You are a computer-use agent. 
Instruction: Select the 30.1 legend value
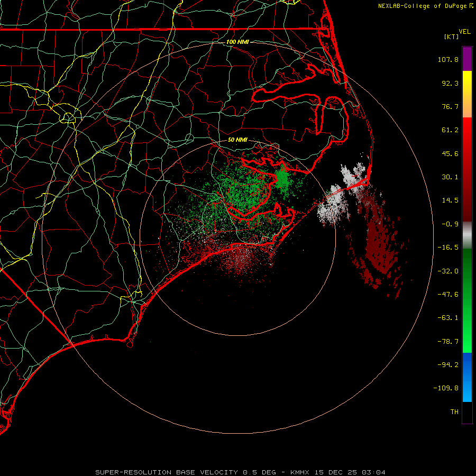click(x=450, y=177)
